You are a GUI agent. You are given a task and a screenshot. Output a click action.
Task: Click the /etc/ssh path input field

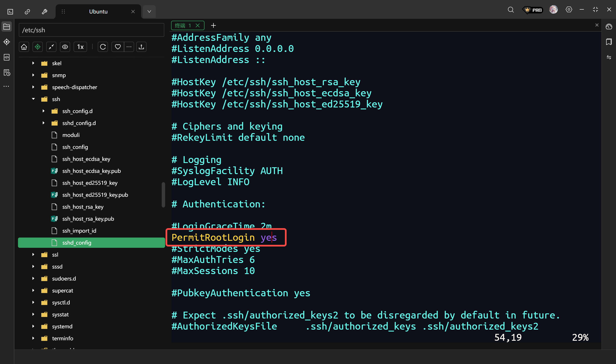pos(91,30)
